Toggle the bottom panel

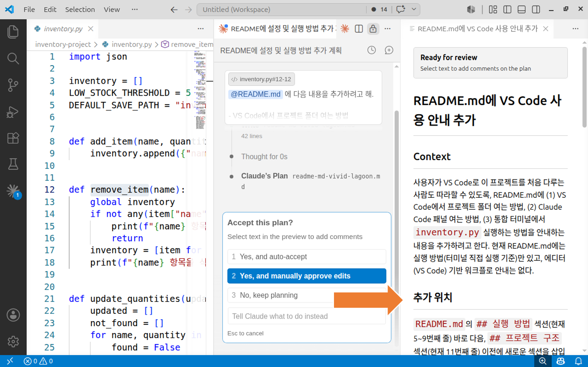521,9
